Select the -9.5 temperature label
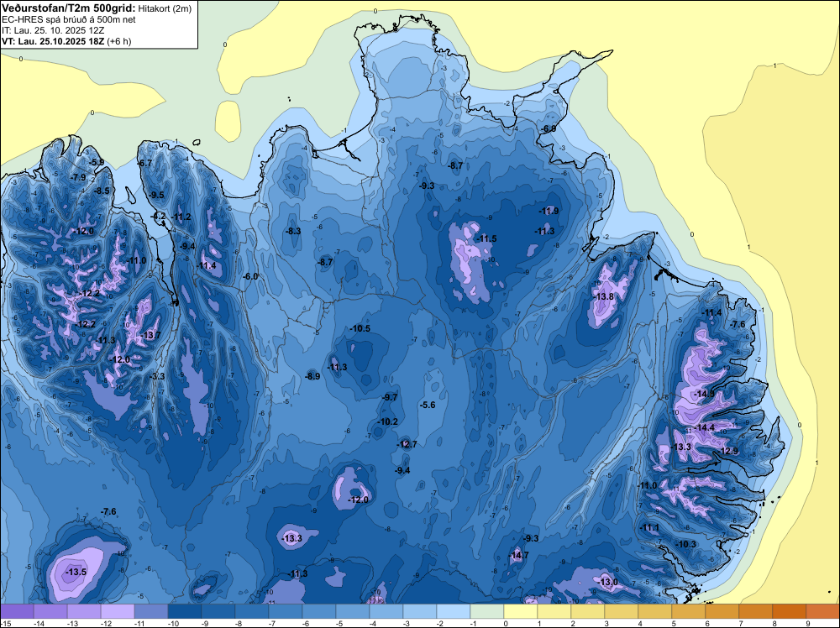Screen dimensions: 840x628 click(156, 195)
